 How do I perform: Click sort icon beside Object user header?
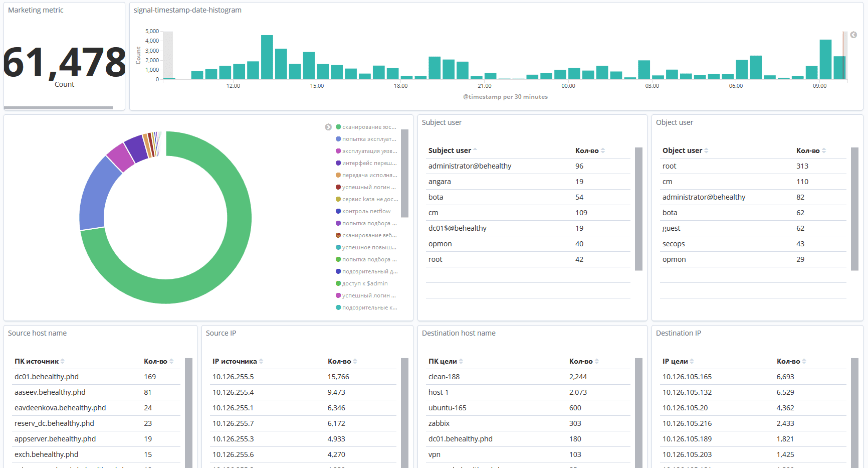(x=706, y=150)
